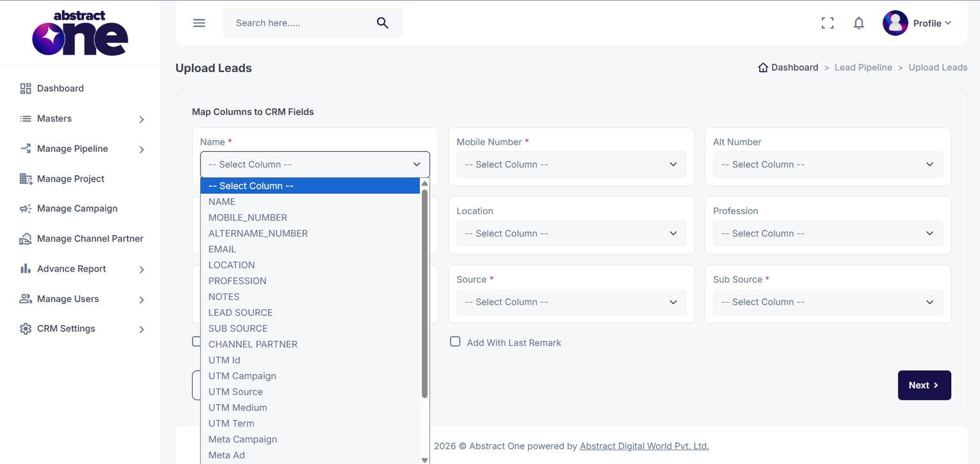The height and width of the screenshot is (464, 980).
Task: Choose SUB SOURCE from the list
Action: [x=310, y=328]
